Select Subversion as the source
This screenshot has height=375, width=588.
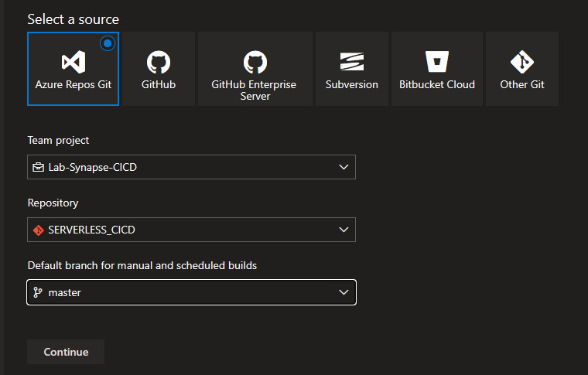[352, 69]
